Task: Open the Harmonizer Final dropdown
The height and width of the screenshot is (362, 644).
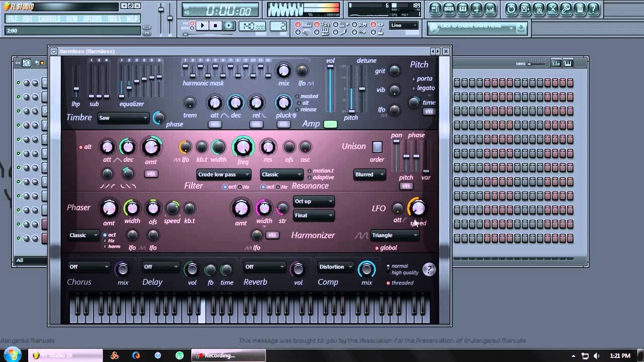Action: 314,215
